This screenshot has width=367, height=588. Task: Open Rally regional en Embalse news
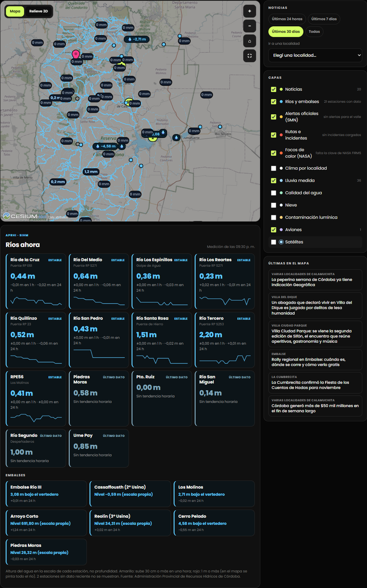315,360
